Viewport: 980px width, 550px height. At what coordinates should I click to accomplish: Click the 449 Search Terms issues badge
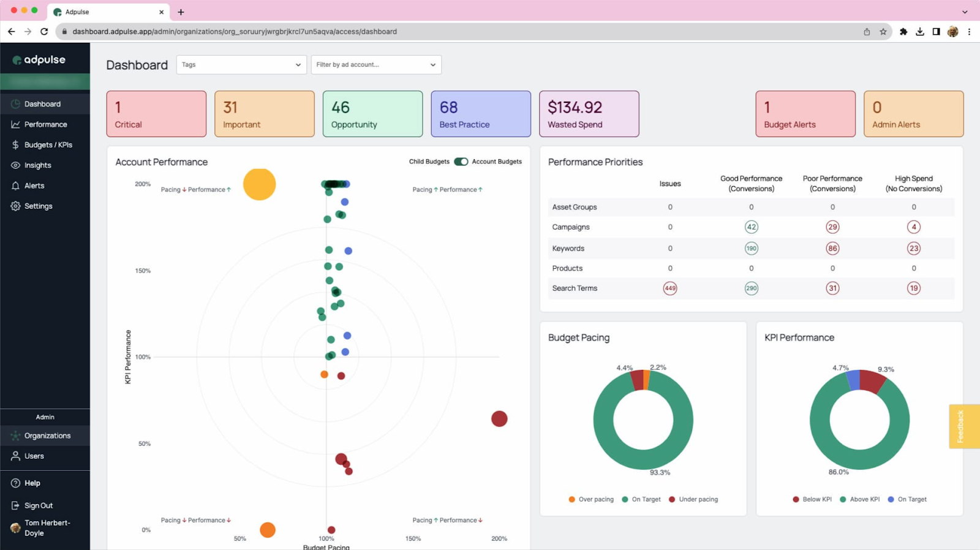(670, 288)
